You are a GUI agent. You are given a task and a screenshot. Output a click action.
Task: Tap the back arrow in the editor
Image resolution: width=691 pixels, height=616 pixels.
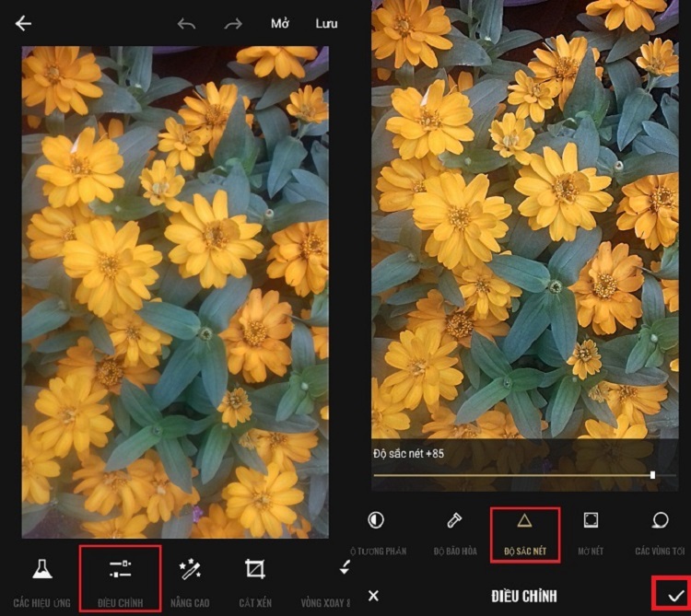pos(23,24)
